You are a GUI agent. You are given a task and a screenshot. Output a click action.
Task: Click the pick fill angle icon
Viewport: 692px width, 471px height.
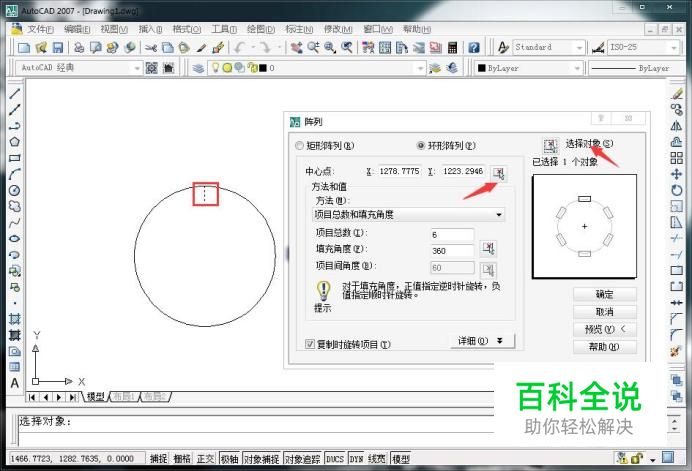(x=488, y=249)
